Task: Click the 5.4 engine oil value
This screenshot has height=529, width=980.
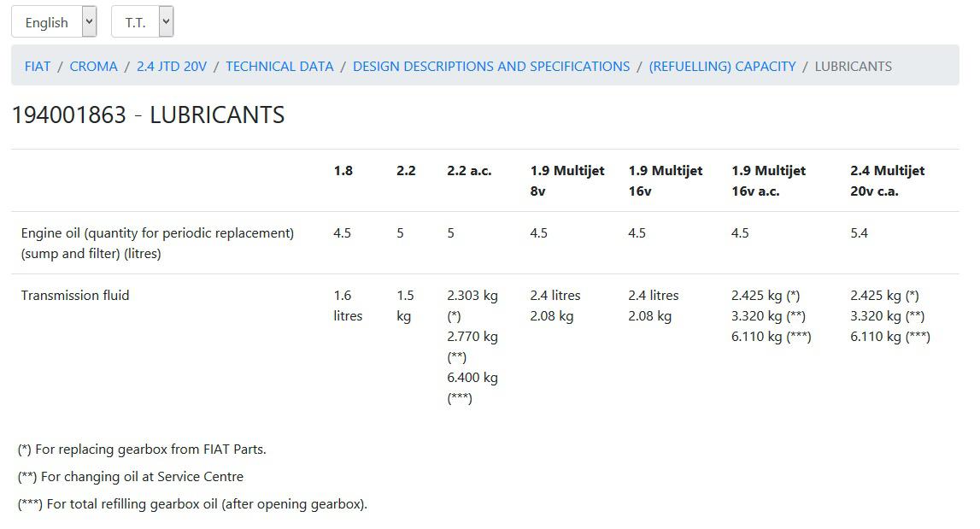Action: tap(859, 233)
